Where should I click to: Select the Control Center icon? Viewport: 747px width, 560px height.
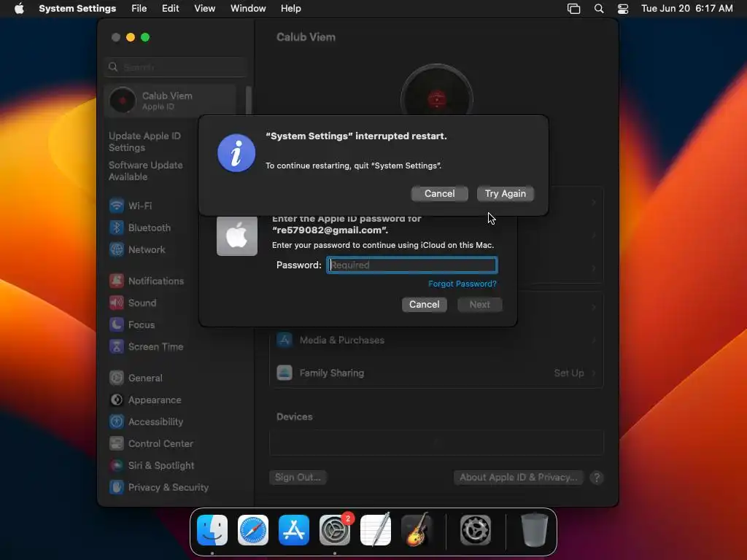(x=116, y=444)
